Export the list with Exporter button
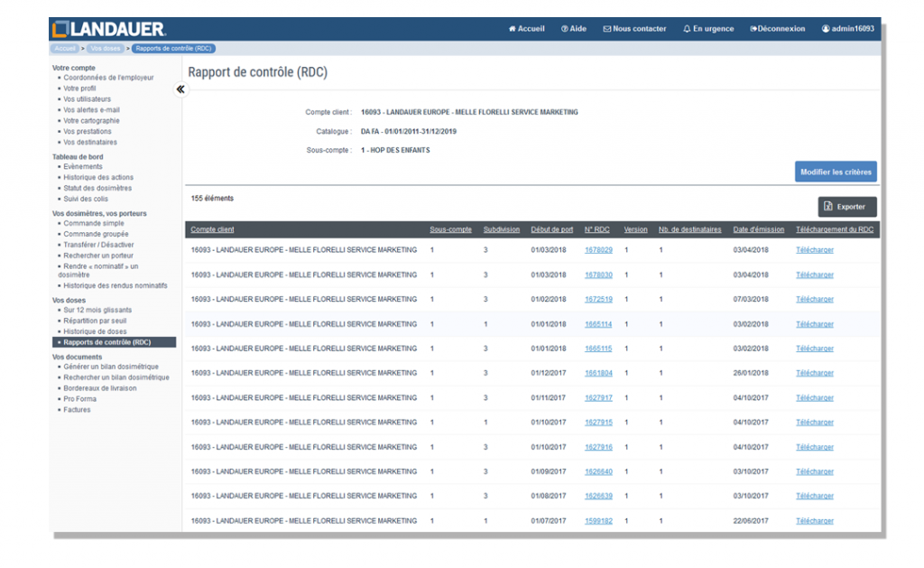The height and width of the screenshot is (568, 924). (846, 207)
